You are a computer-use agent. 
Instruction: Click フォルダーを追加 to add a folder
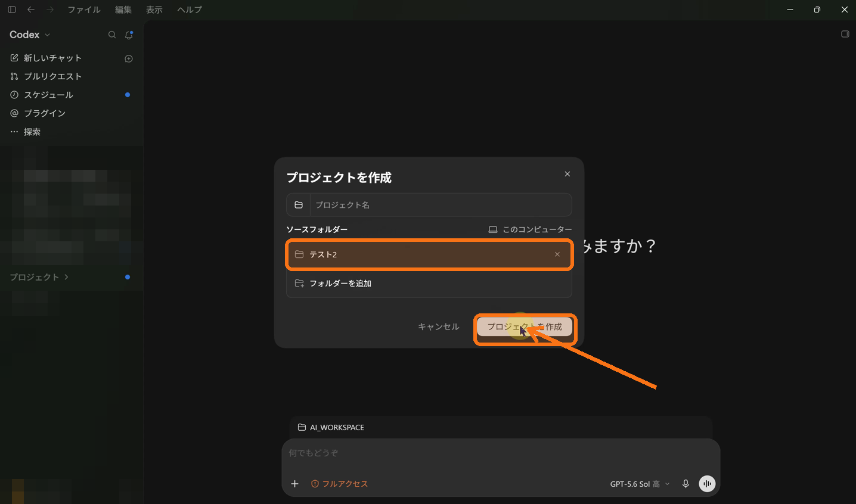point(429,284)
